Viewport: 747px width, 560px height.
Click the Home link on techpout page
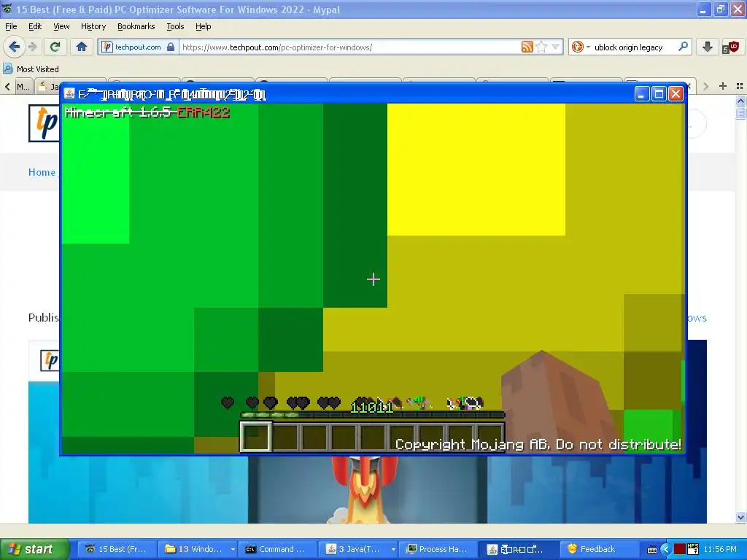[42, 172]
